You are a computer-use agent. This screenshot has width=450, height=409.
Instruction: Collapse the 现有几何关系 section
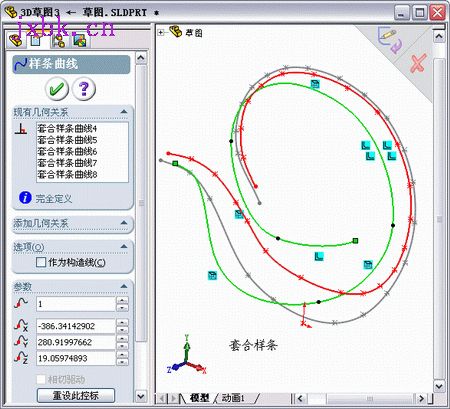(124, 112)
